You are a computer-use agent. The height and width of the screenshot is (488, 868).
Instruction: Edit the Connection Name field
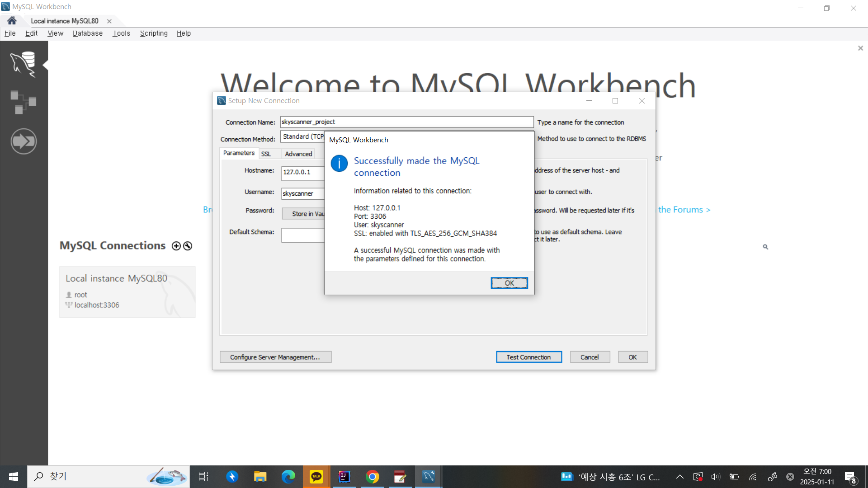(406, 122)
